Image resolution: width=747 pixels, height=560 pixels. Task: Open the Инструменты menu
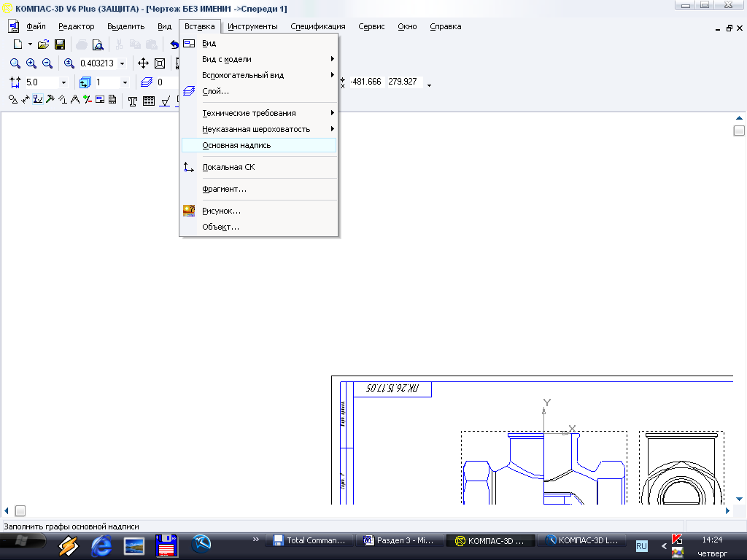pos(252,27)
